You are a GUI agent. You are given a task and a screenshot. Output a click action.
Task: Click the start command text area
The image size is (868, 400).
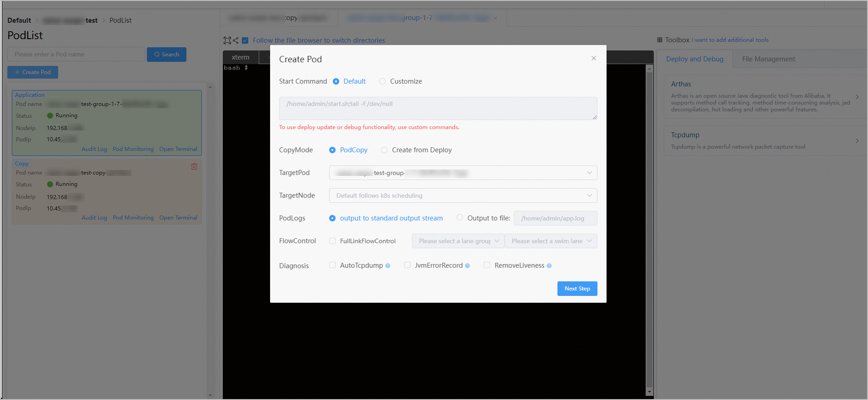coord(438,108)
